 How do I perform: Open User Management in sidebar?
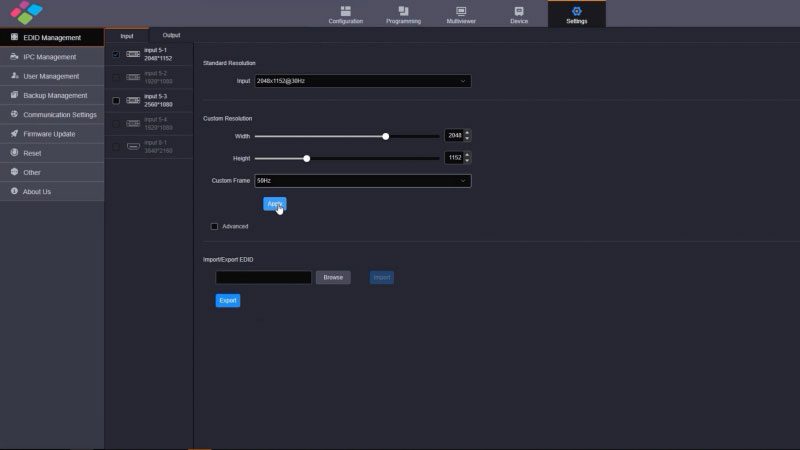click(x=51, y=76)
